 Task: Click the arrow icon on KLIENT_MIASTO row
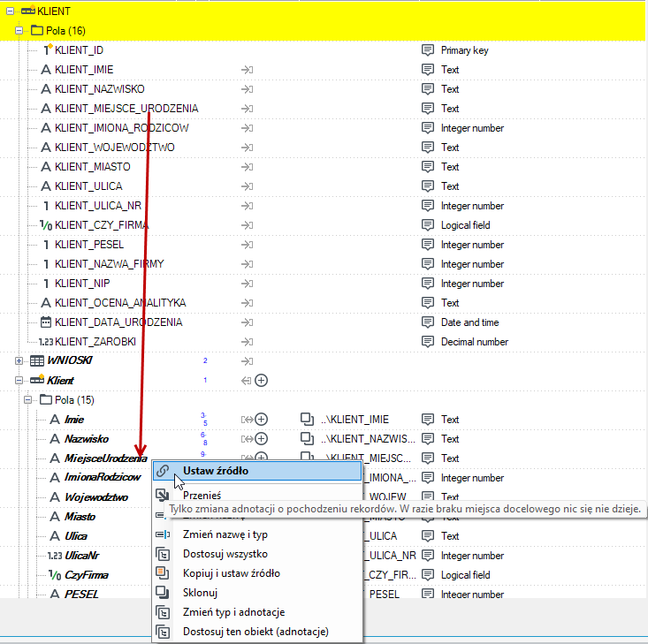[x=248, y=167]
